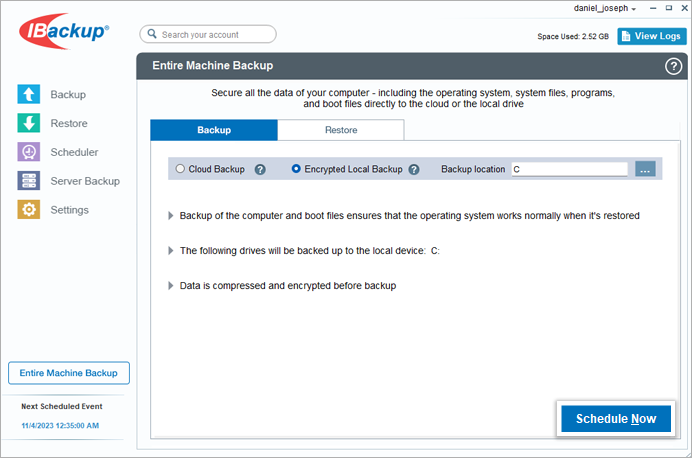The image size is (692, 458).
Task: Switch to the Backup tab
Action: (x=214, y=130)
